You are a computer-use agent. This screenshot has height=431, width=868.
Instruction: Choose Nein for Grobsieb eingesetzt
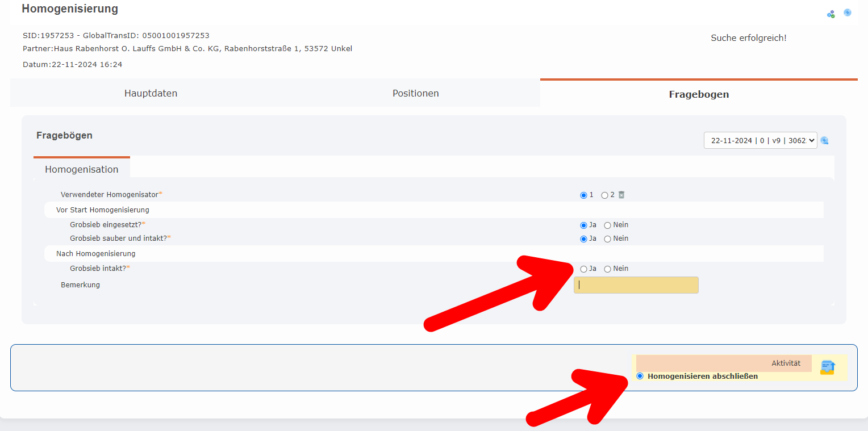pyautogui.click(x=607, y=225)
